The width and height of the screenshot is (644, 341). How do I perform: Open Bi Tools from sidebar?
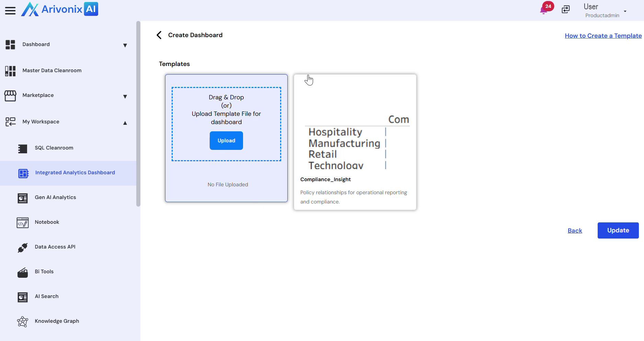[x=44, y=272]
